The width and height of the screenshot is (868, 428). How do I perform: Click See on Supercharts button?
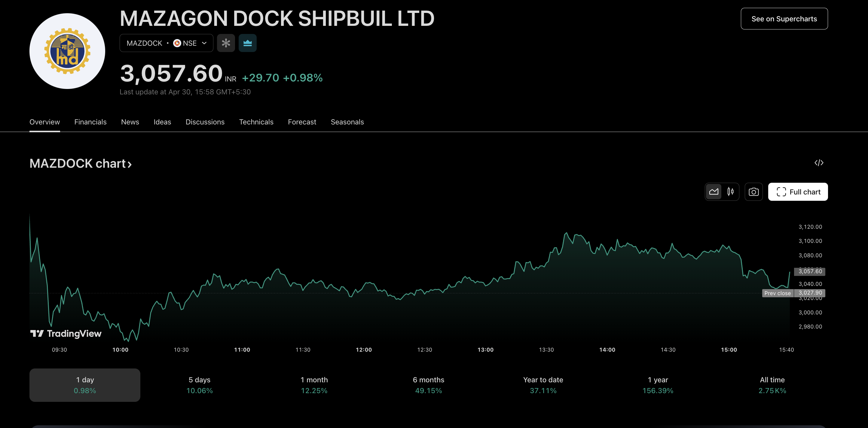click(x=784, y=19)
